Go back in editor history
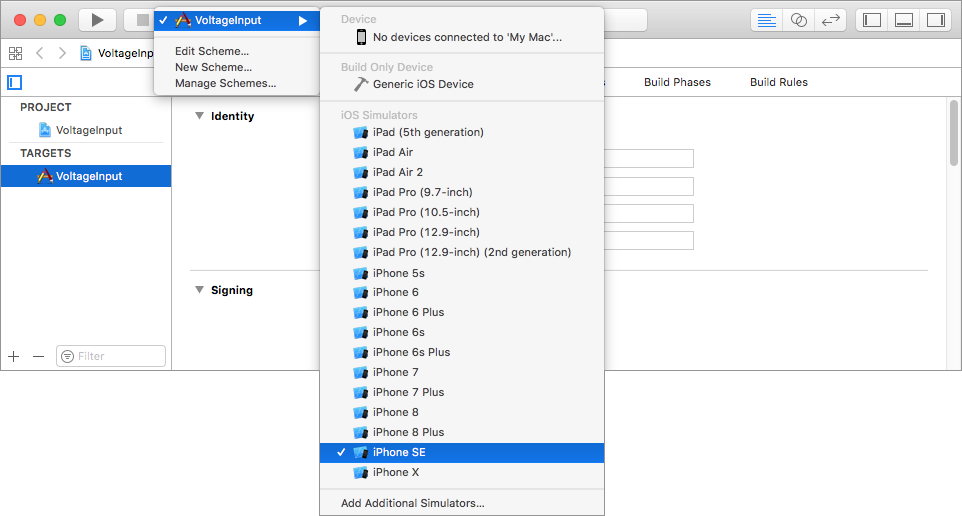This screenshot has height=516, width=962. [x=40, y=53]
